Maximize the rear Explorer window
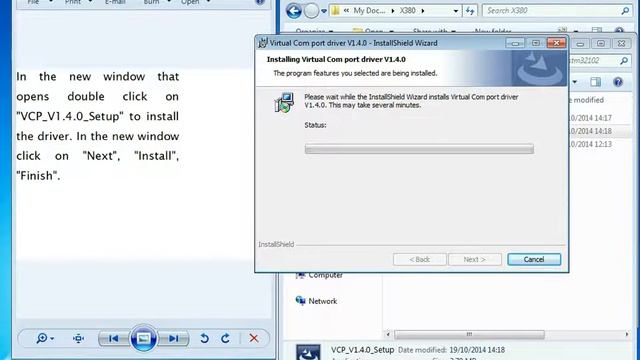640x360 pixels. [601, 43]
